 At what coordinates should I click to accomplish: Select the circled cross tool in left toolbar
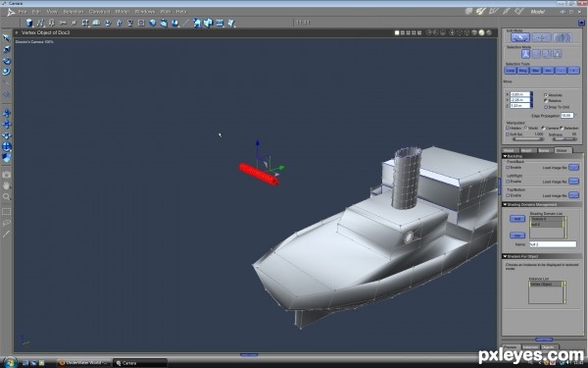coord(7,146)
